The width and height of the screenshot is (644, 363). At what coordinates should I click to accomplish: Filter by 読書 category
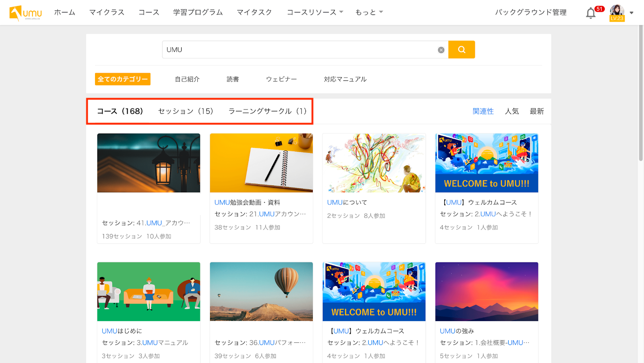tap(233, 79)
